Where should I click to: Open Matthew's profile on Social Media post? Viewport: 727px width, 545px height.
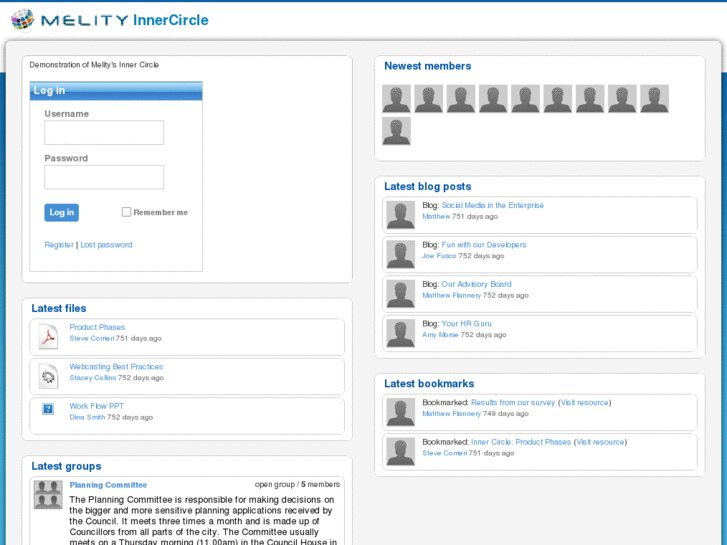[436, 216]
